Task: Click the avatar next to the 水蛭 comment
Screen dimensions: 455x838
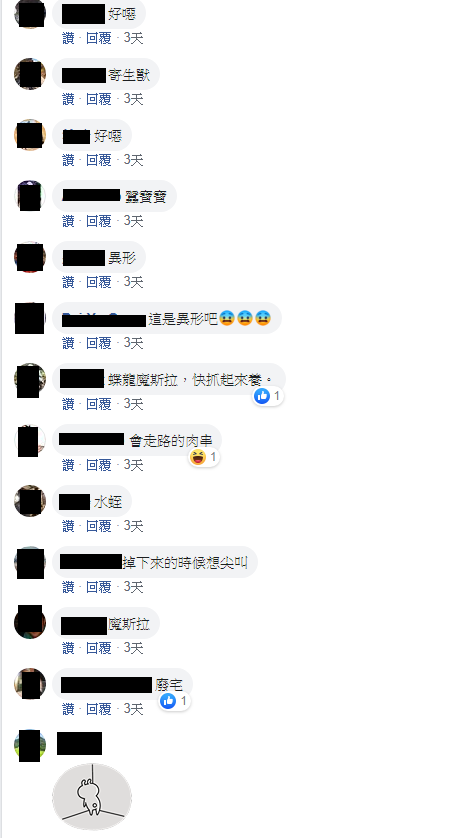Action: pos(30,501)
